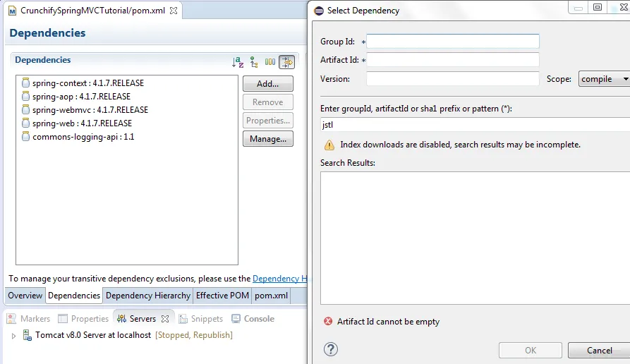Viewport: 630px width, 364px height.
Task: Close the Servers view
Action: (x=165, y=319)
